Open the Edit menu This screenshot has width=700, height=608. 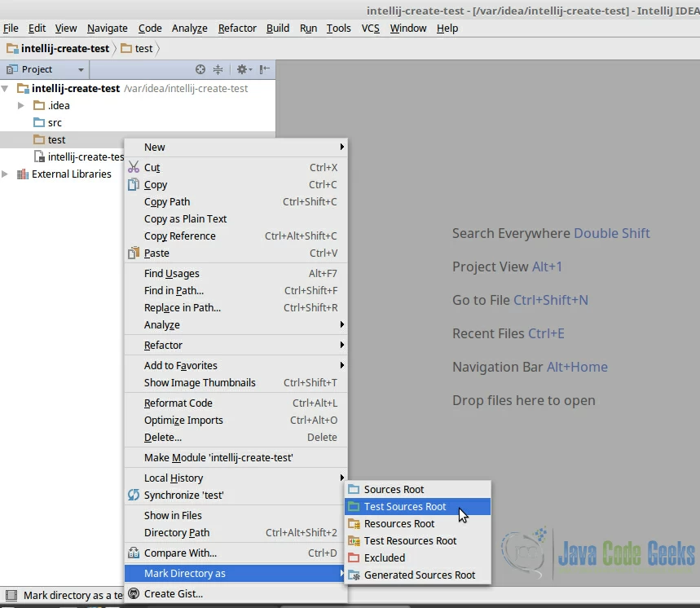pyautogui.click(x=37, y=29)
